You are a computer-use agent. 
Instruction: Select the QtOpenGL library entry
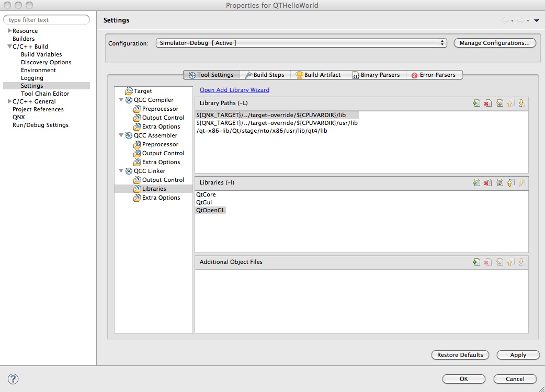[210, 210]
